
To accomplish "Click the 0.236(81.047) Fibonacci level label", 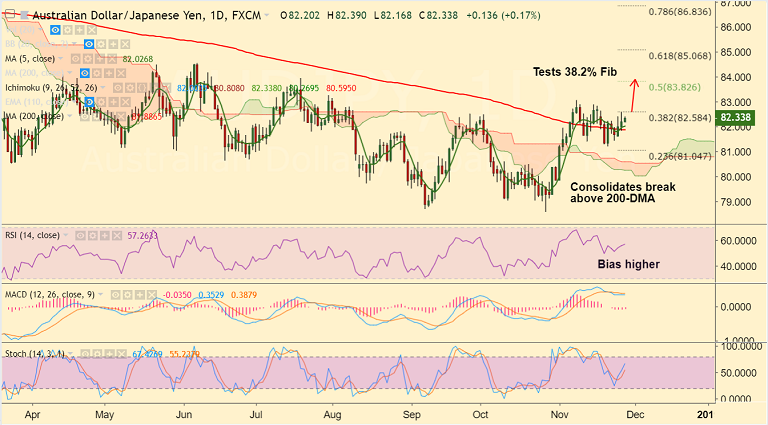I will pos(680,156).
